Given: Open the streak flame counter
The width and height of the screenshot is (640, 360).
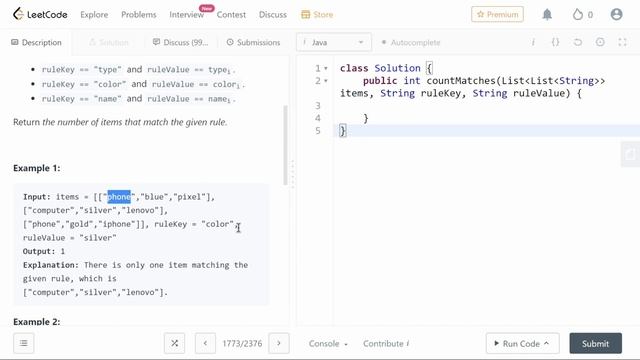Looking at the screenshot, I should point(582,15).
